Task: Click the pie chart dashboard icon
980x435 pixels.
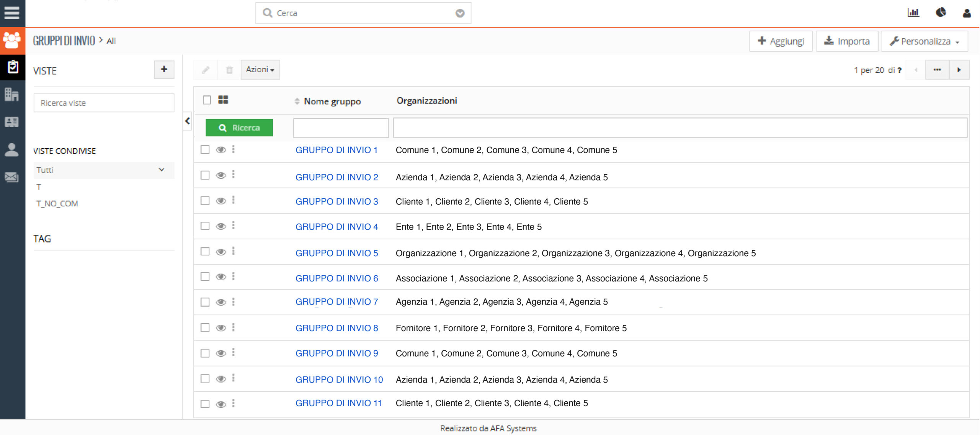Action: [x=941, y=13]
